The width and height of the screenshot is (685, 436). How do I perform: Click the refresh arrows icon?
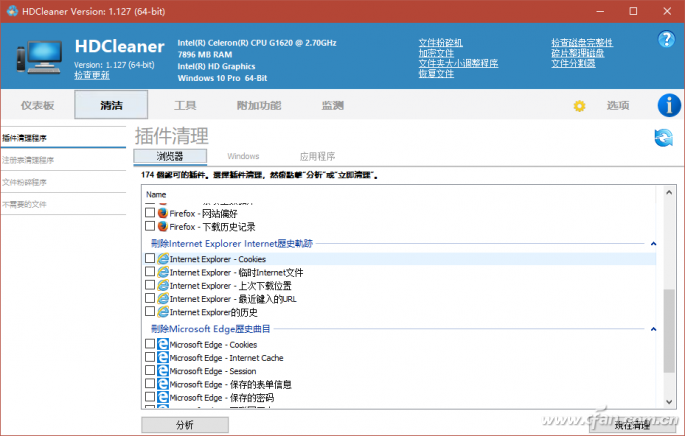pyautogui.click(x=663, y=138)
